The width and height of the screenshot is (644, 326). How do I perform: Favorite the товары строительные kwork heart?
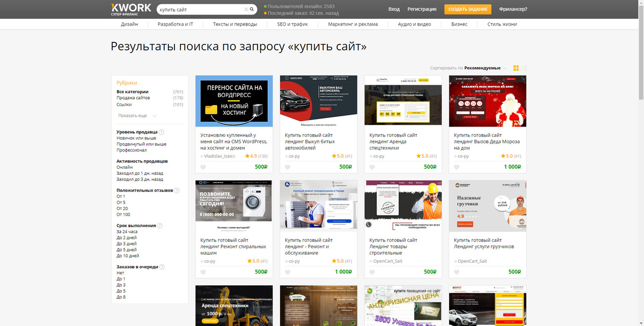[x=372, y=272]
